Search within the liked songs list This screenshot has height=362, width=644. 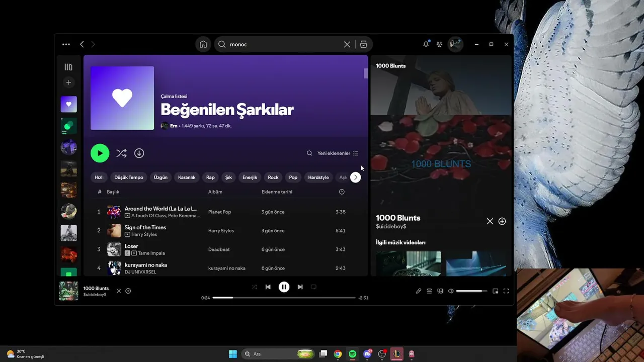[x=309, y=153]
